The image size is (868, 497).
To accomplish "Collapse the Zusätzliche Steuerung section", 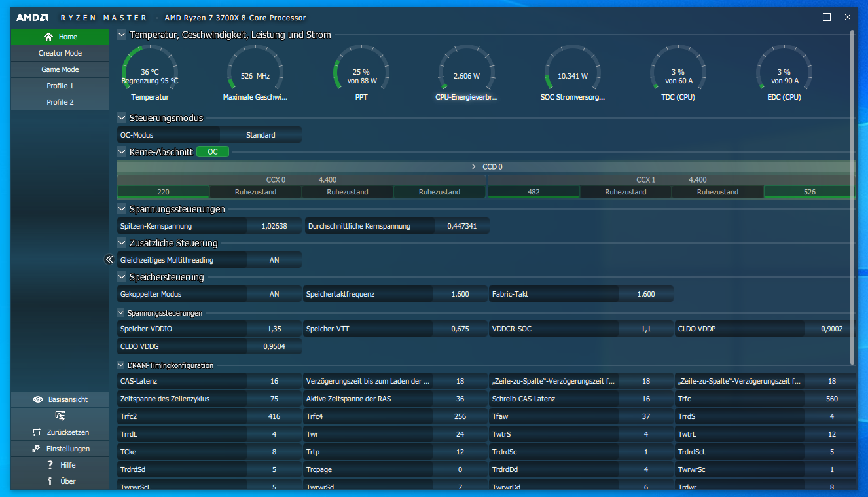I will click(122, 243).
